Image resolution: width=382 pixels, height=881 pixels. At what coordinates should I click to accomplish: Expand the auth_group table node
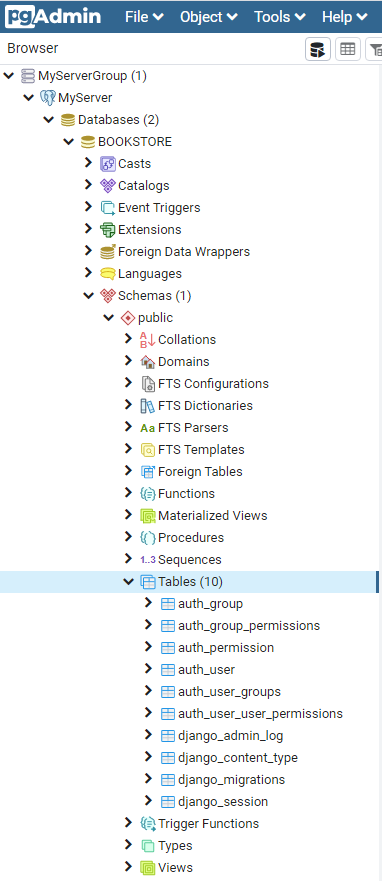[x=148, y=603]
